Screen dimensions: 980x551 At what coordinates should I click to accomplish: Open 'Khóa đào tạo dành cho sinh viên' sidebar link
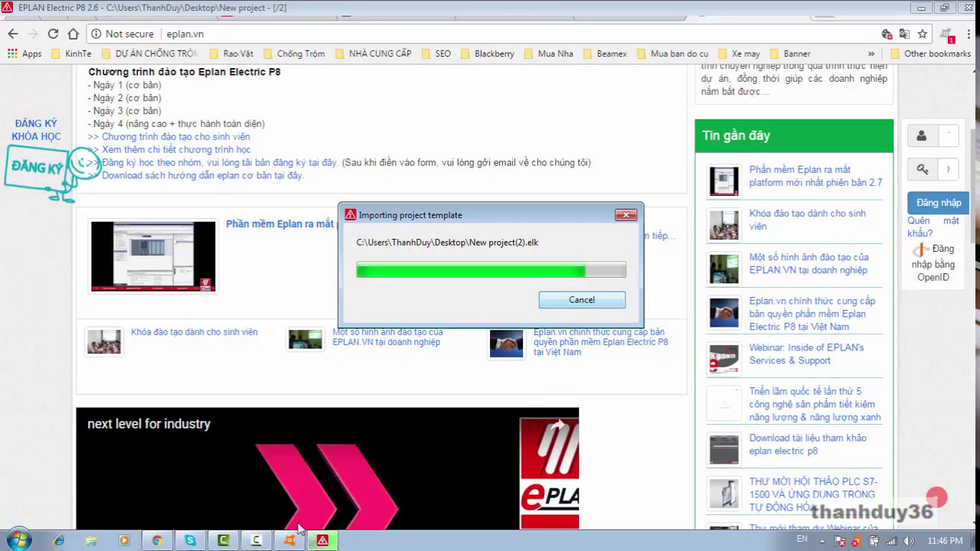pos(807,220)
